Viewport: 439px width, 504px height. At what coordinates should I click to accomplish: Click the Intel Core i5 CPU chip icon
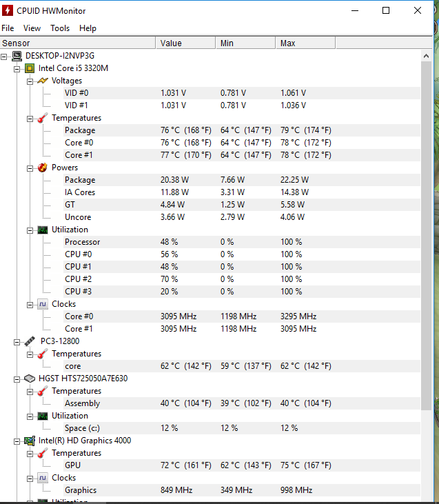(30, 68)
